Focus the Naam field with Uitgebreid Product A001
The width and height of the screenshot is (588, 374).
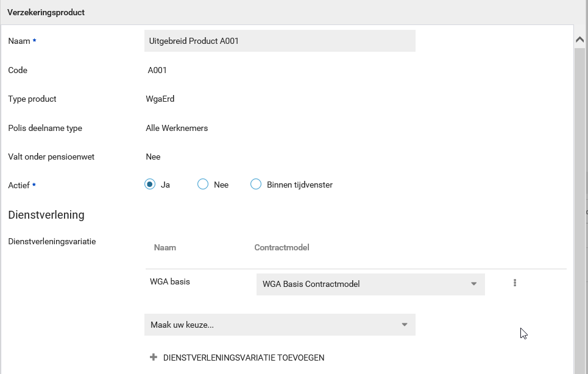(x=280, y=41)
